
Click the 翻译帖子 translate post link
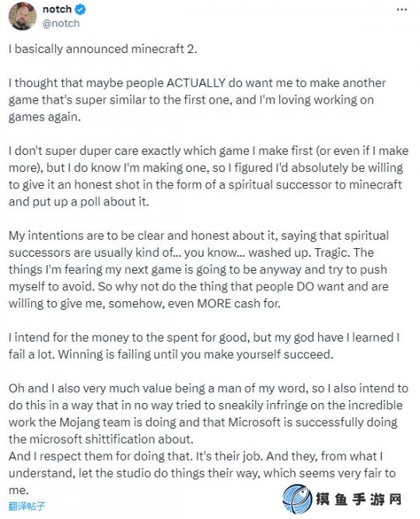coord(26,506)
